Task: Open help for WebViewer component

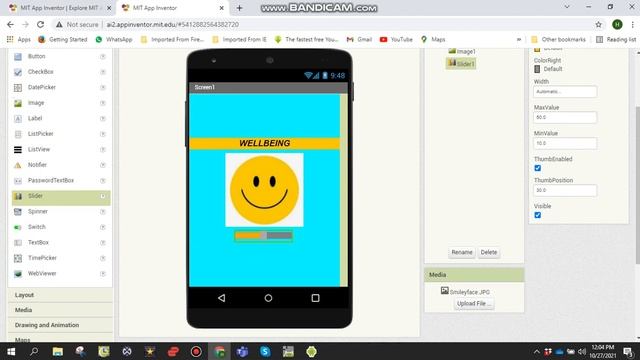Action: (x=103, y=274)
